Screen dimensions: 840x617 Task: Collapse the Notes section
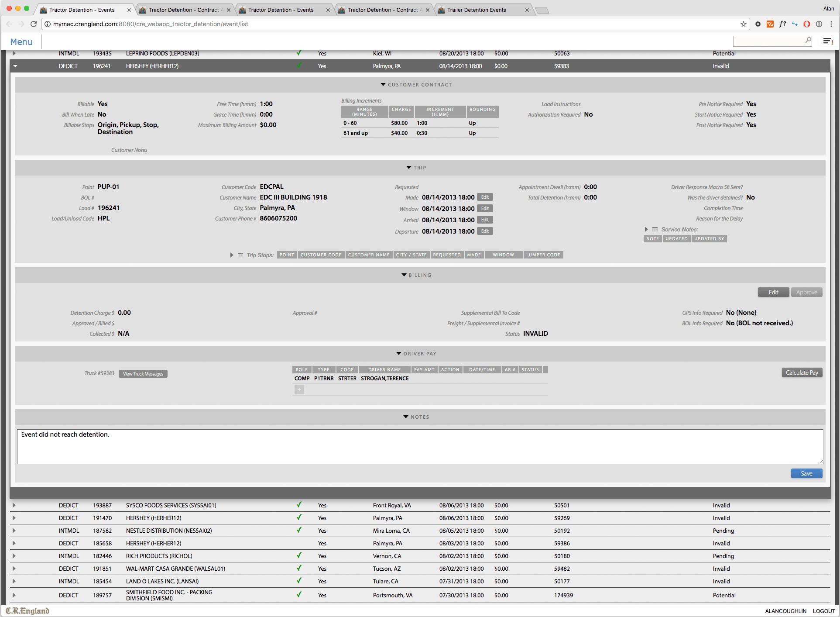406,417
